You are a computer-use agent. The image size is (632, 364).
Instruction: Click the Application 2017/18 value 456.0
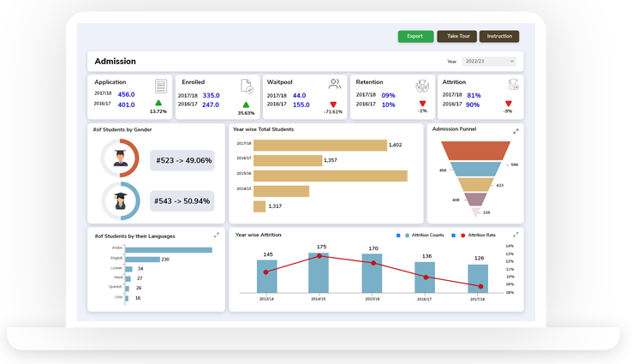click(x=126, y=94)
